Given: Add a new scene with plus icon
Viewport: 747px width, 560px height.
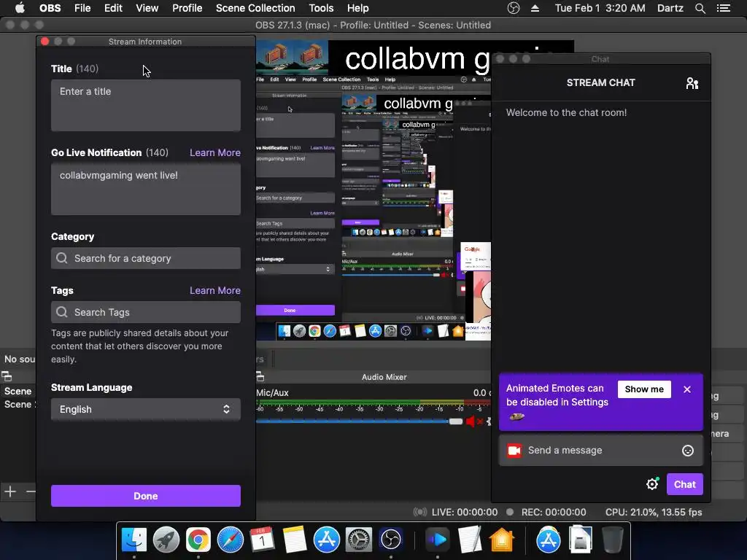Looking at the screenshot, I should [10, 491].
